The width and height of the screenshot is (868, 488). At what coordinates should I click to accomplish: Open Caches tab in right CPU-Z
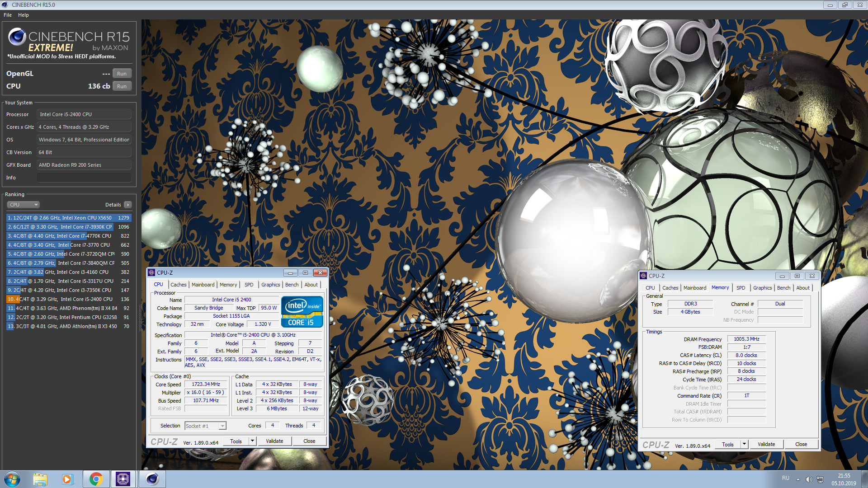point(670,288)
